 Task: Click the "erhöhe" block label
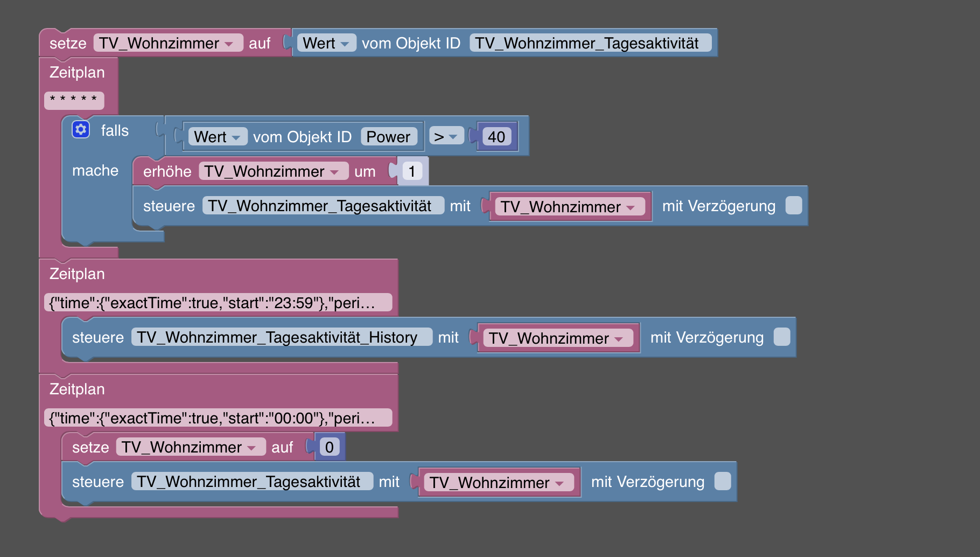[167, 171]
